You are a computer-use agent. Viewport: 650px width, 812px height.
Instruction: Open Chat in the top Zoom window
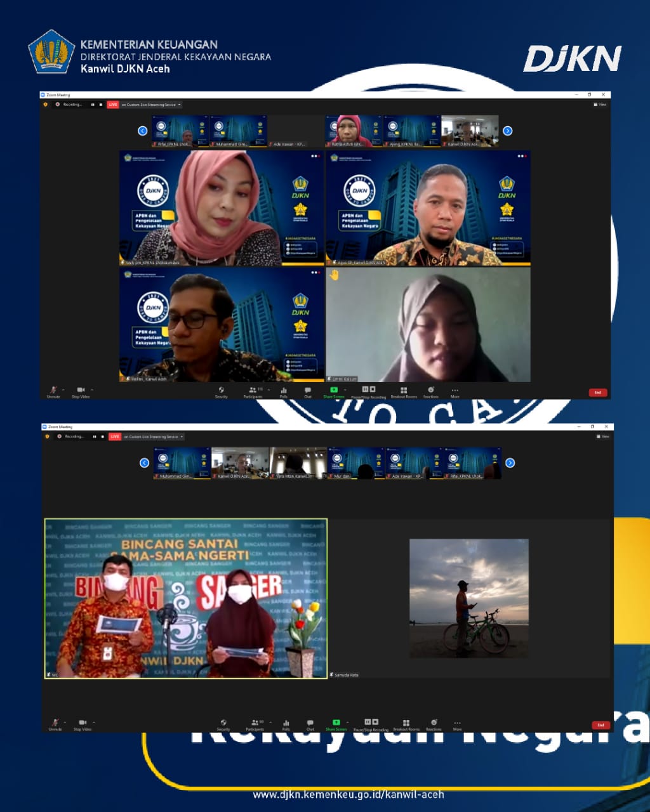point(307,391)
